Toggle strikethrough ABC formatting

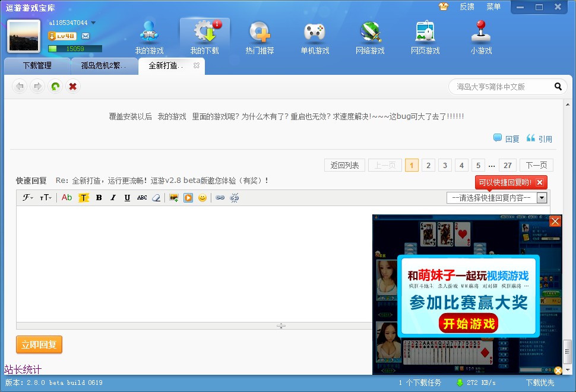[142, 198]
